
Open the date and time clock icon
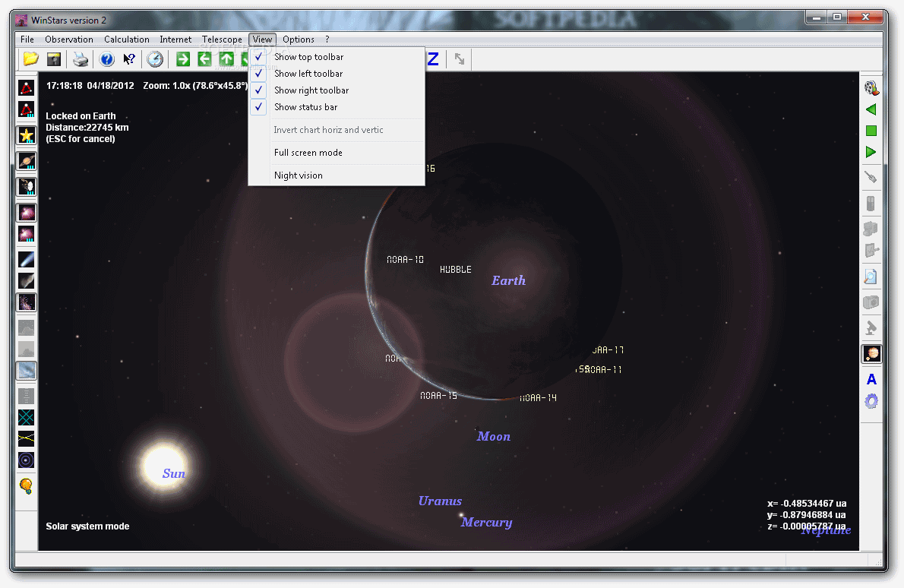pyautogui.click(x=154, y=58)
